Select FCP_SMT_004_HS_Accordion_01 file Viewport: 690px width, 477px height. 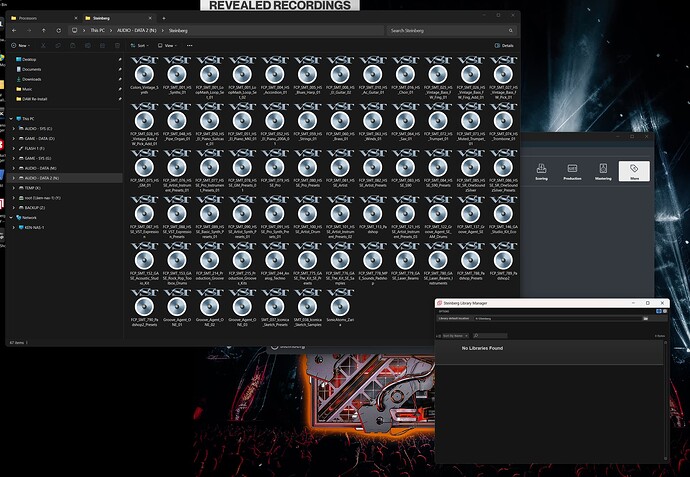(x=275, y=75)
